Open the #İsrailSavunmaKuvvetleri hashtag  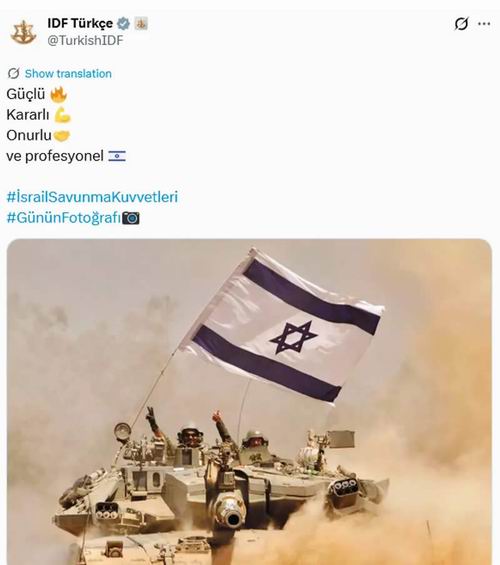[x=92, y=197]
